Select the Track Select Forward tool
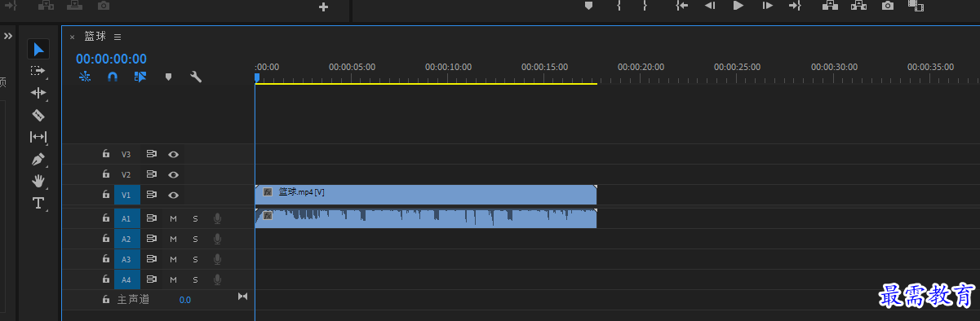The image size is (980, 321). click(x=38, y=71)
